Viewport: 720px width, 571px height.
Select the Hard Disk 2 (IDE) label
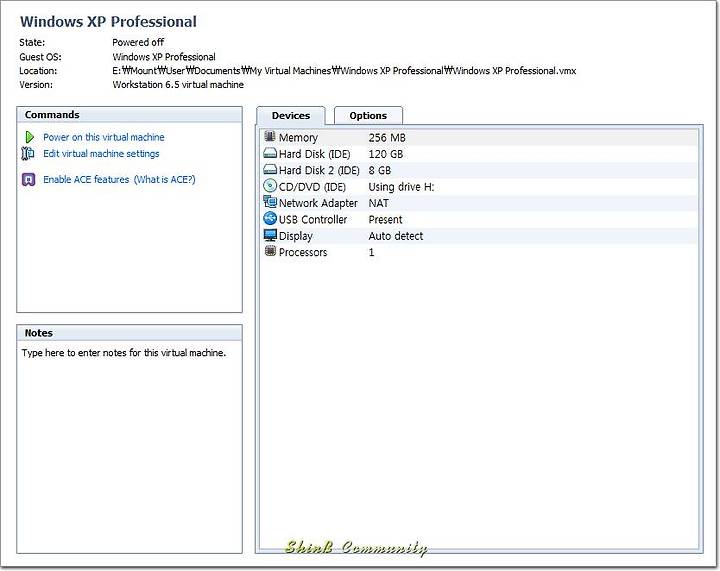click(x=319, y=171)
